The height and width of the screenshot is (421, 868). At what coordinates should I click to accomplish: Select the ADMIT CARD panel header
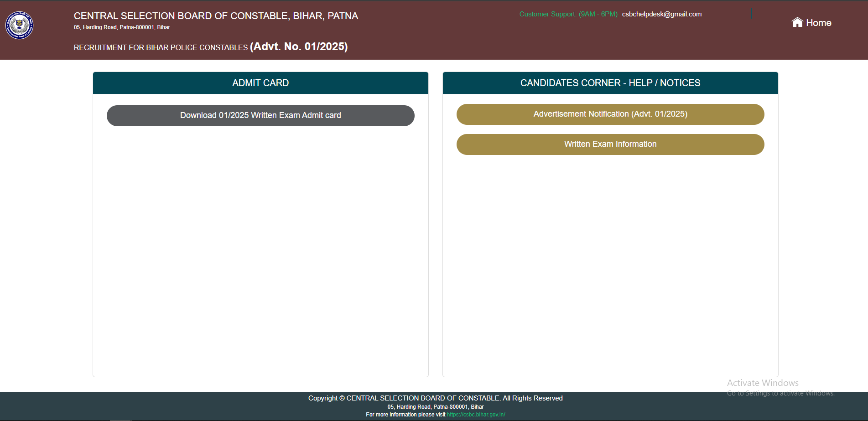point(260,83)
